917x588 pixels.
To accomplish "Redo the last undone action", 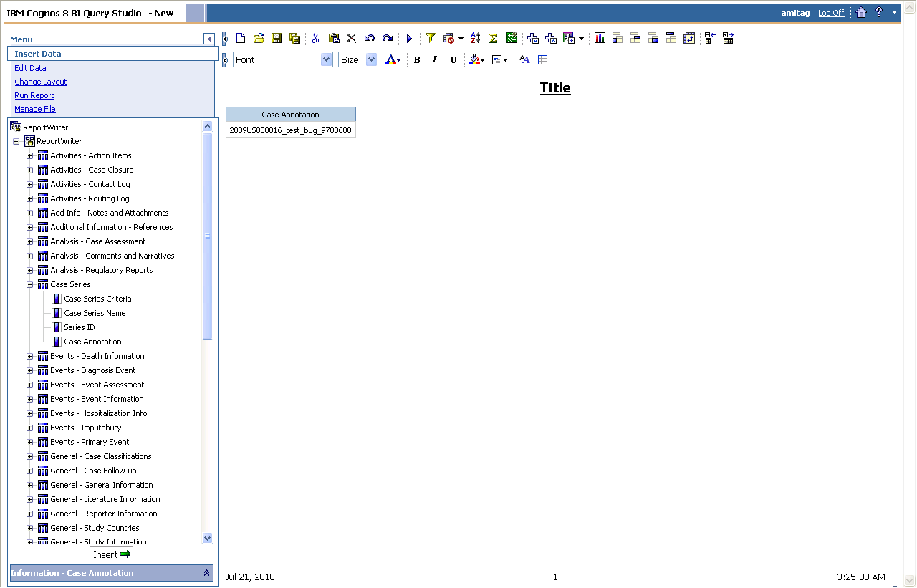I will [388, 38].
